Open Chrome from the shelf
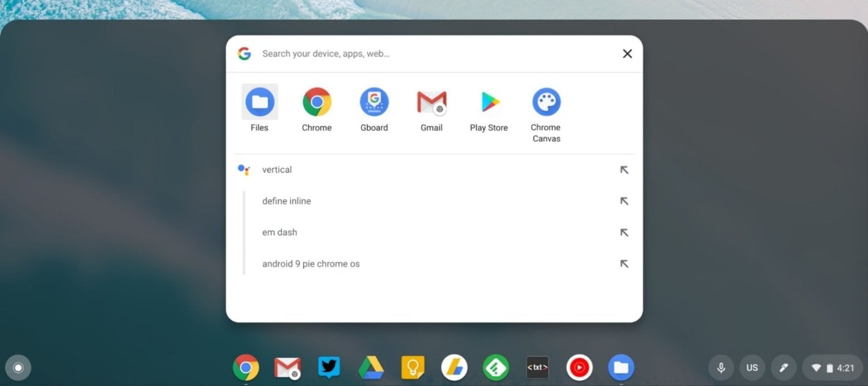The width and height of the screenshot is (868, 386). pyautogui.click(x=246, y=368)
